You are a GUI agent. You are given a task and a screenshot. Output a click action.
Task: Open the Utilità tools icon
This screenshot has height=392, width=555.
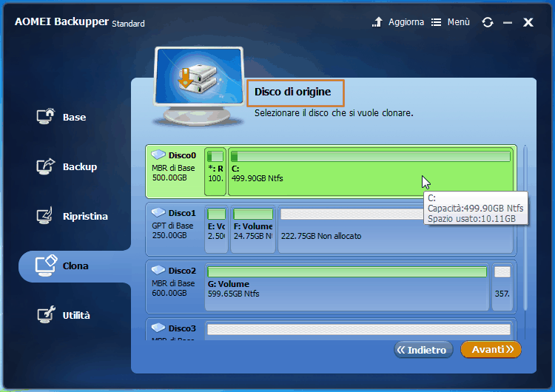pos(46,314)
